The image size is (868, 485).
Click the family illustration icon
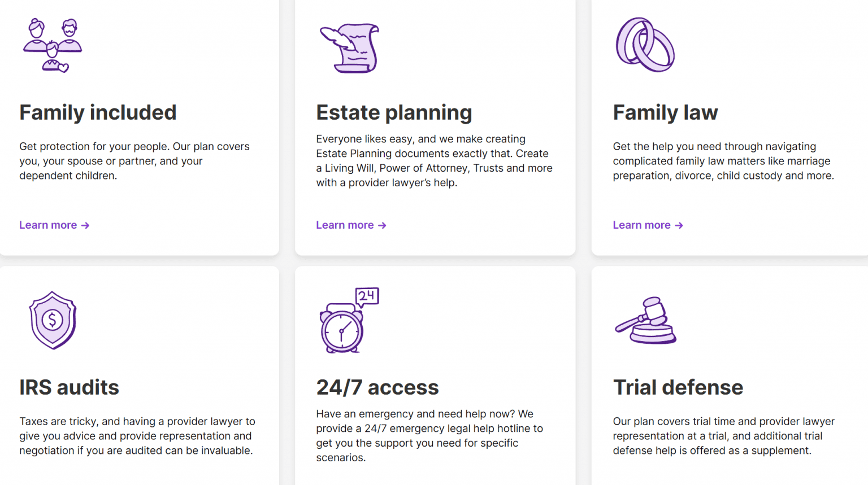coord(52,45)
